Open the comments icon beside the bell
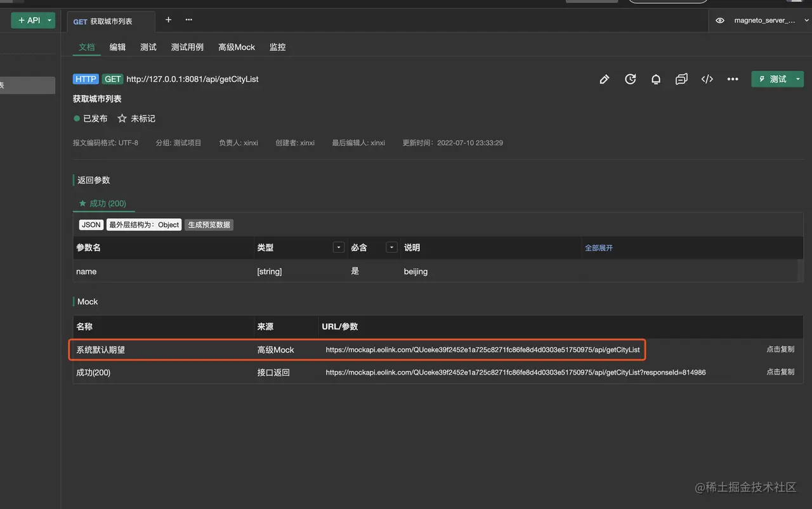812x509 pixels. pyautogui.click(x=681, y=79)
